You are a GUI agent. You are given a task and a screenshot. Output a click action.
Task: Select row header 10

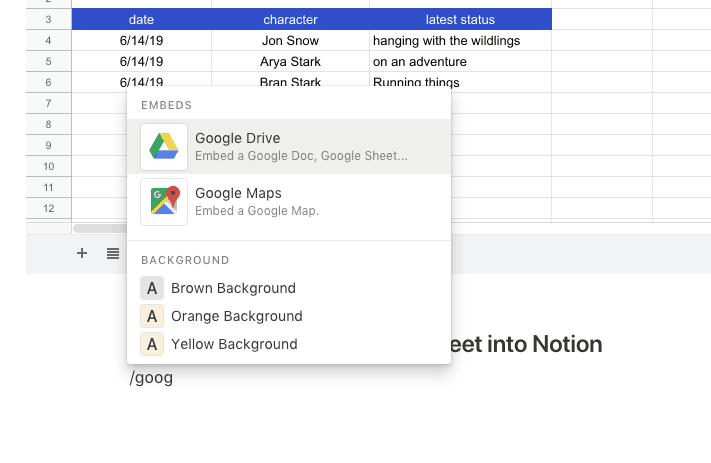click(49, 166)
